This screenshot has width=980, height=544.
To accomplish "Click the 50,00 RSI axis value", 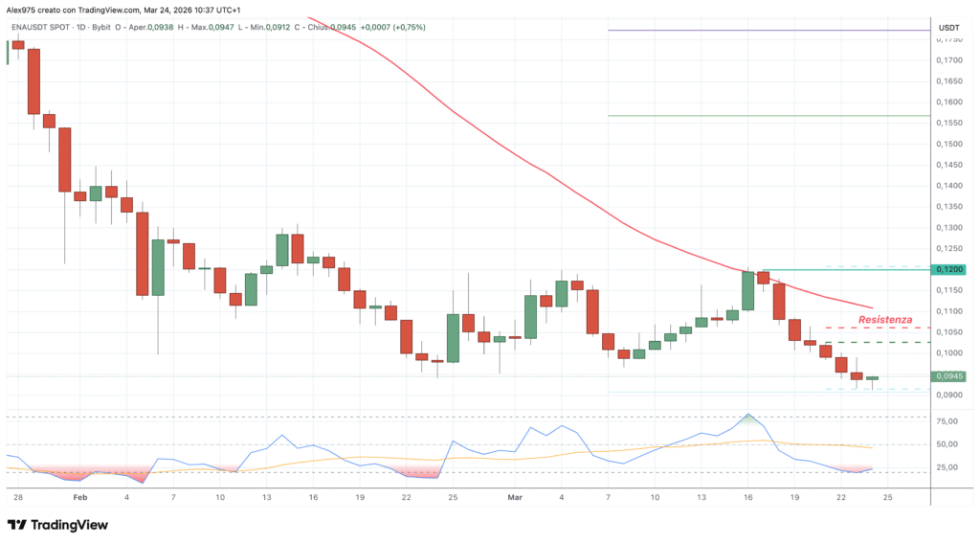I will coord(947,444).
